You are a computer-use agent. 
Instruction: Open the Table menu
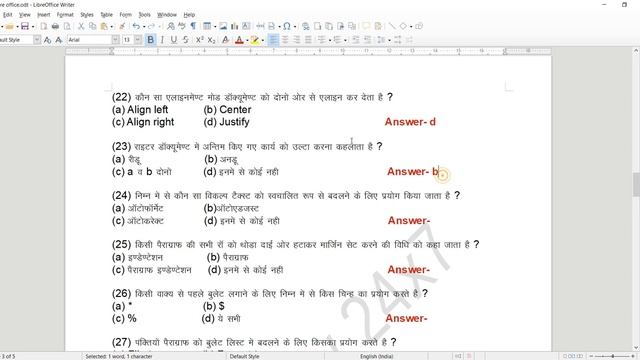[x=106, y=15]
